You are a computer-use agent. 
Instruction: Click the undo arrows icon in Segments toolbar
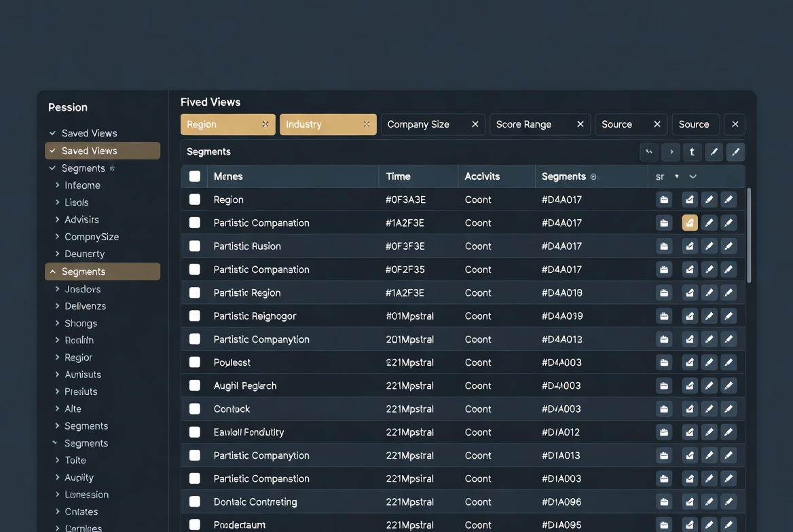pyautogui.click(x=649, y=152)
